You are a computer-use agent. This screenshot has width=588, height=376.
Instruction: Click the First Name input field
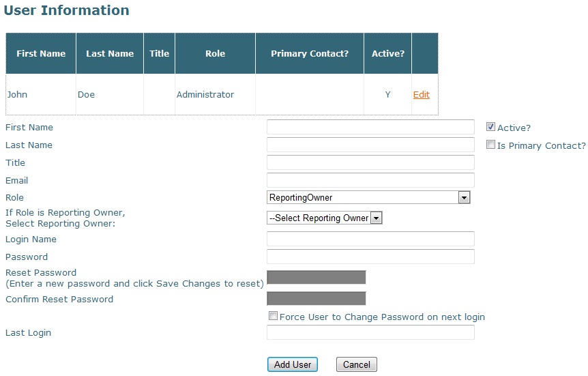(x=370, y=128)
